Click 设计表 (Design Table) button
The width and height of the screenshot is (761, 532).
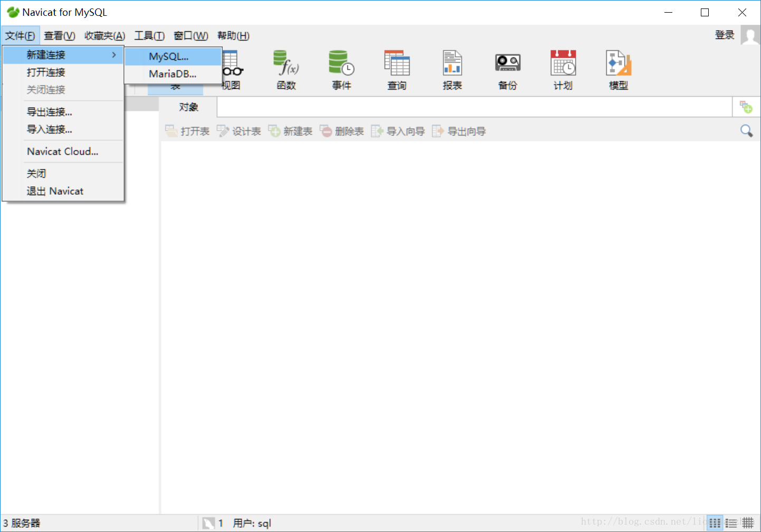(239, 131)
